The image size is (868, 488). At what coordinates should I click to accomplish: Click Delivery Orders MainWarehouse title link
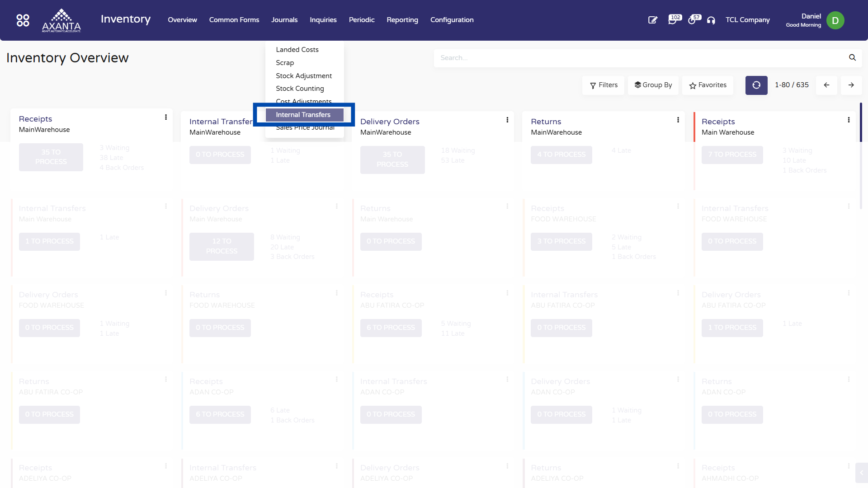click(x=390, y=122)
